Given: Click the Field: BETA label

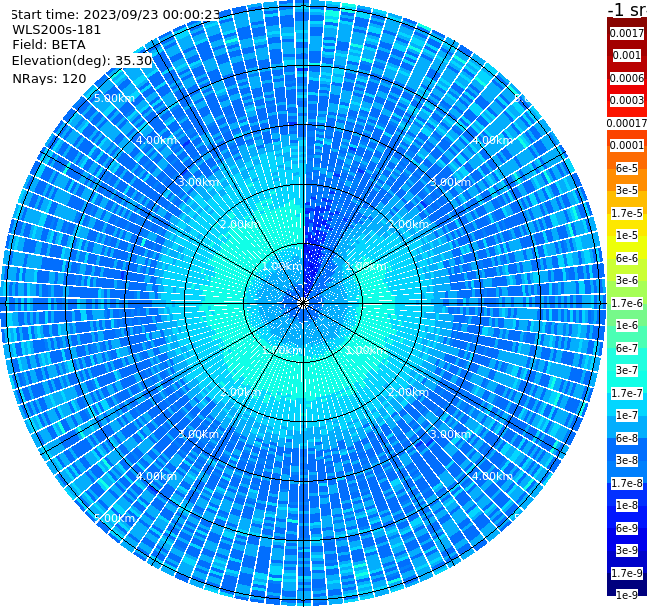Looking at the screenshot, I should 49,45.
